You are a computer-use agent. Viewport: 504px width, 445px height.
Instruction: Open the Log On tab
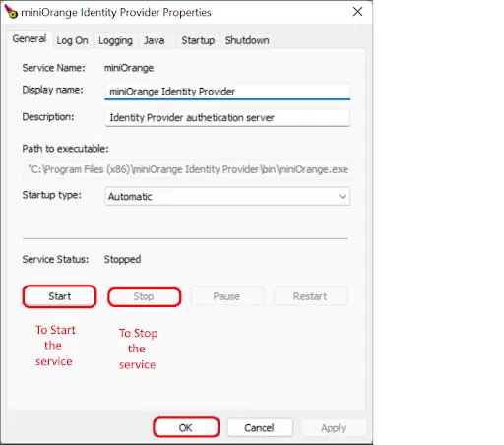click(x=72, y=40)
